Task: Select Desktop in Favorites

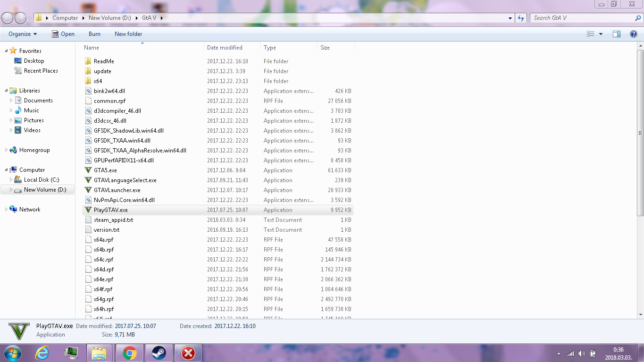Action: tap(34, 61)
